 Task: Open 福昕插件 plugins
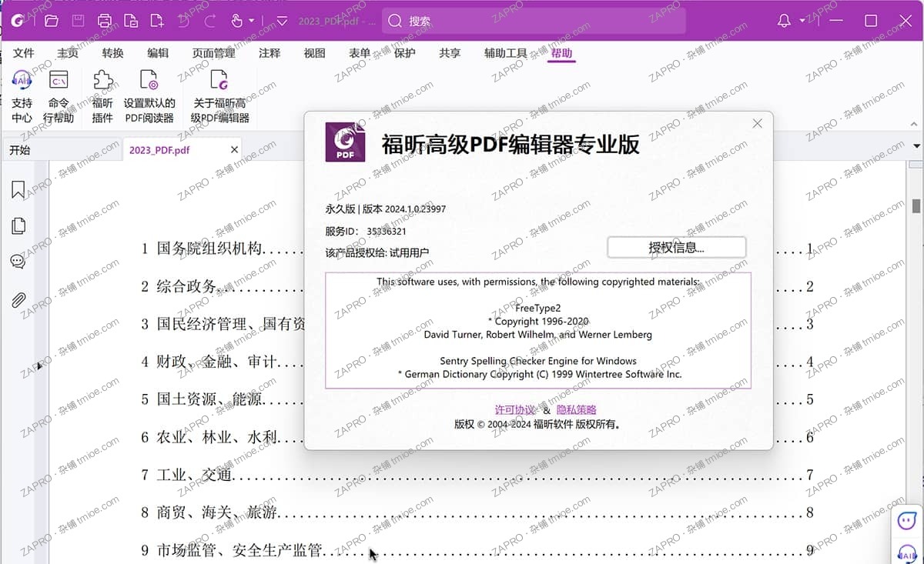tap(102, 97)
